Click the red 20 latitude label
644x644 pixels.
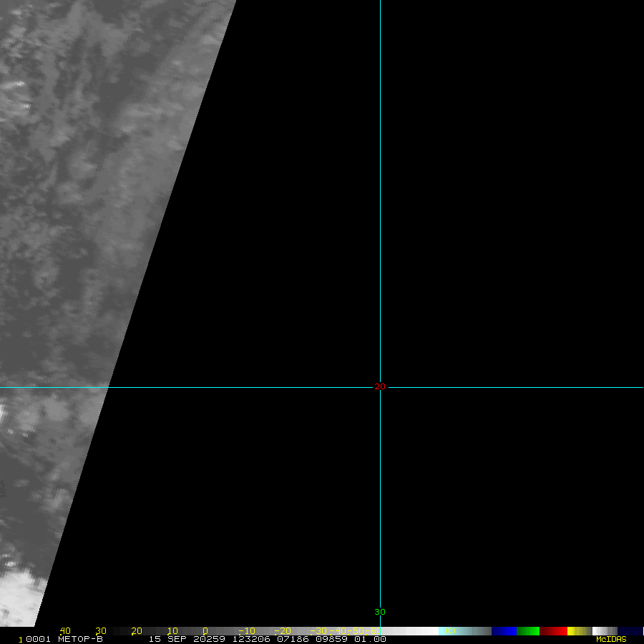pyautogui.click(x=380, y=386)
